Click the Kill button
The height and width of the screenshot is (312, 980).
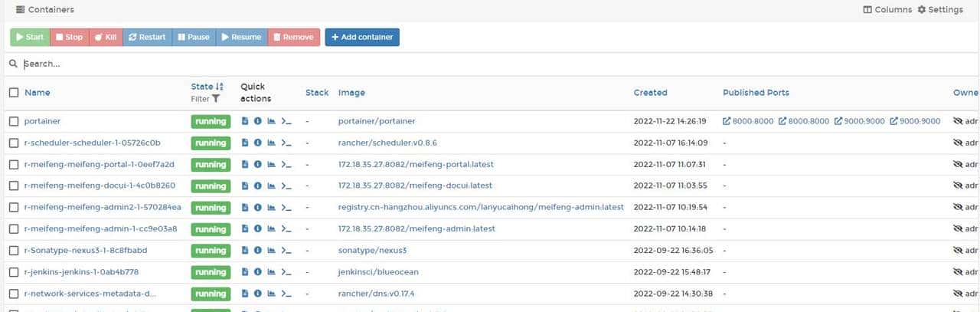pos(106,37)
